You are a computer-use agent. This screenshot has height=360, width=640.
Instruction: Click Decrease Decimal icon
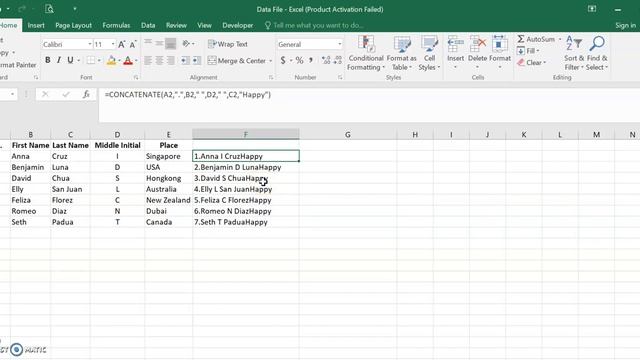coord(338,60)
